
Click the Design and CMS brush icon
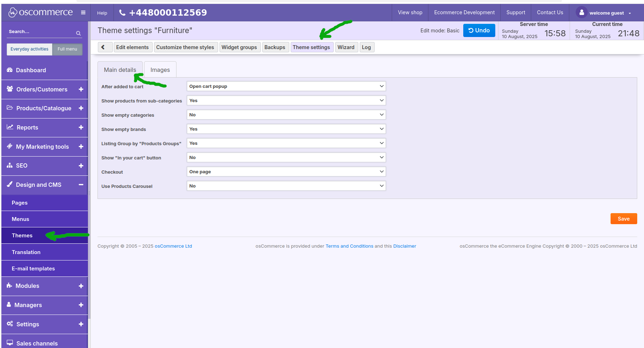pyautogui.click(x=10, y=184)
